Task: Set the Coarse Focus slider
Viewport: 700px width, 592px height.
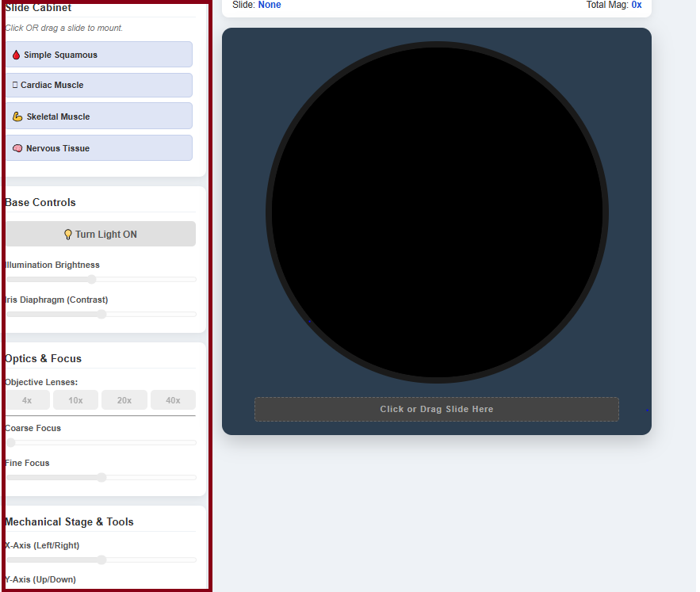Action: 11,443
